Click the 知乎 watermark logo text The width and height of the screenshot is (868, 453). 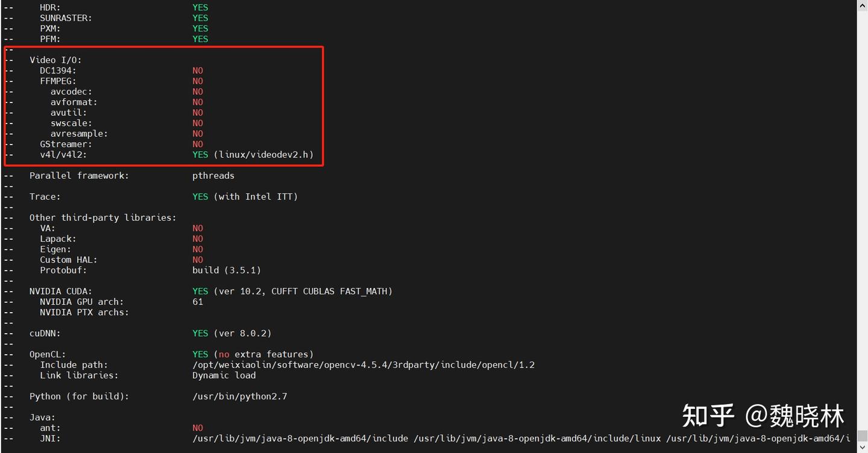708,416
